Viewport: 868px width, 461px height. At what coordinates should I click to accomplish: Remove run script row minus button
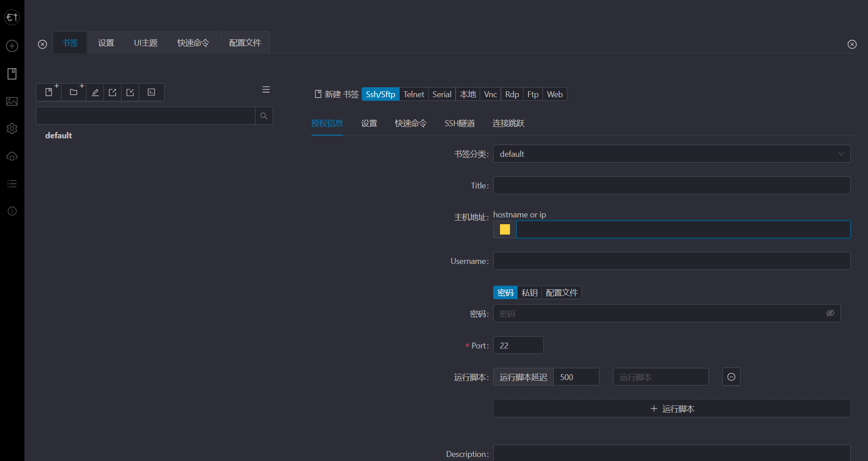pyautogui.click(x=731, y=377)
